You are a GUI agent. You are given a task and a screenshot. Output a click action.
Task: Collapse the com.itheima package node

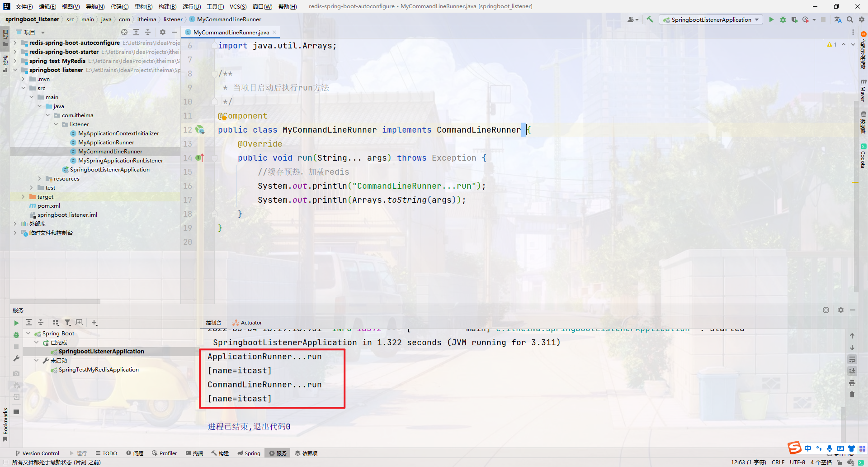(47, 115)
